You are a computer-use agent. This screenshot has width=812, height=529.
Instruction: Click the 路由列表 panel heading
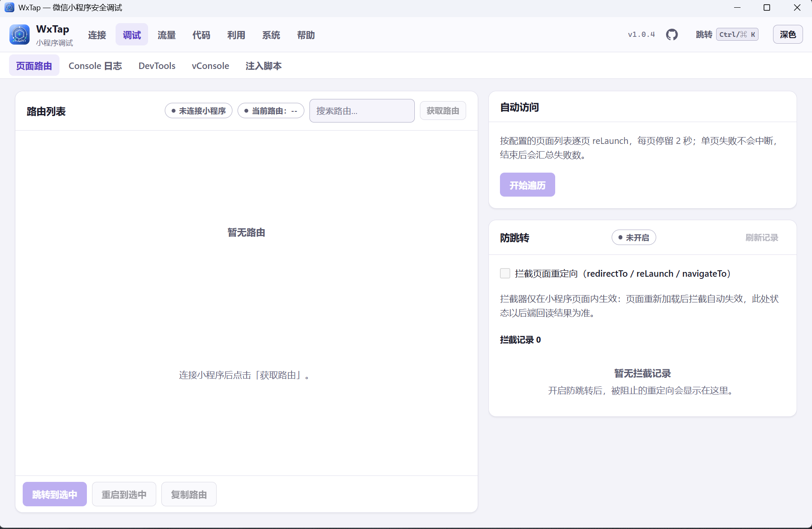(46, 111)
